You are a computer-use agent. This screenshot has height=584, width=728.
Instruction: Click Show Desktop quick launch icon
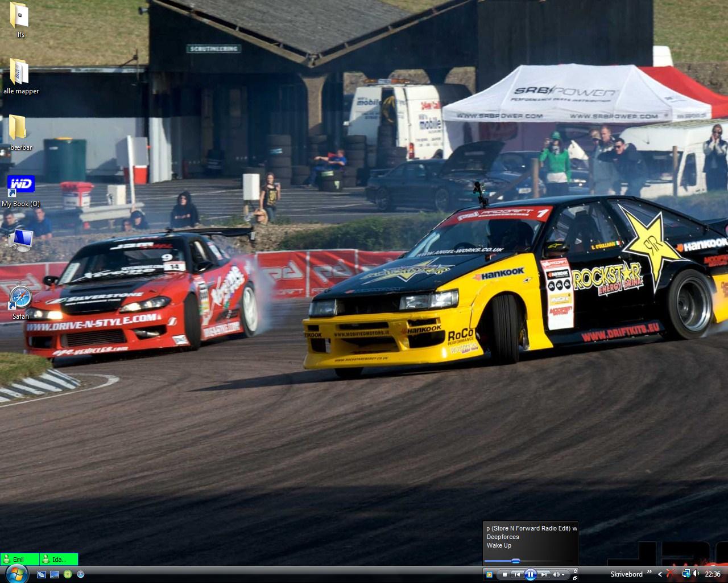55,575
